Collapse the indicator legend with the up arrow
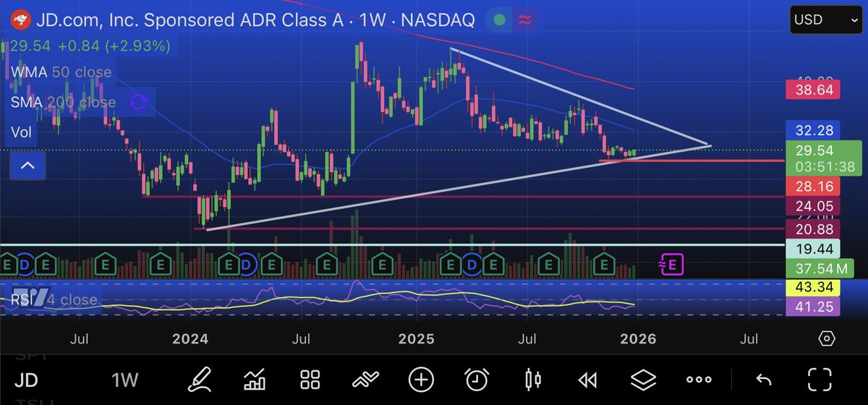The height and width of the screenshot is (405, 868). pyautogui.click(x=27, y=166)
